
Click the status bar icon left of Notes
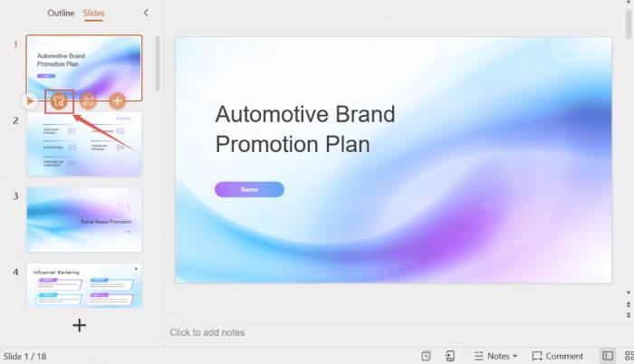pos(450,356)
